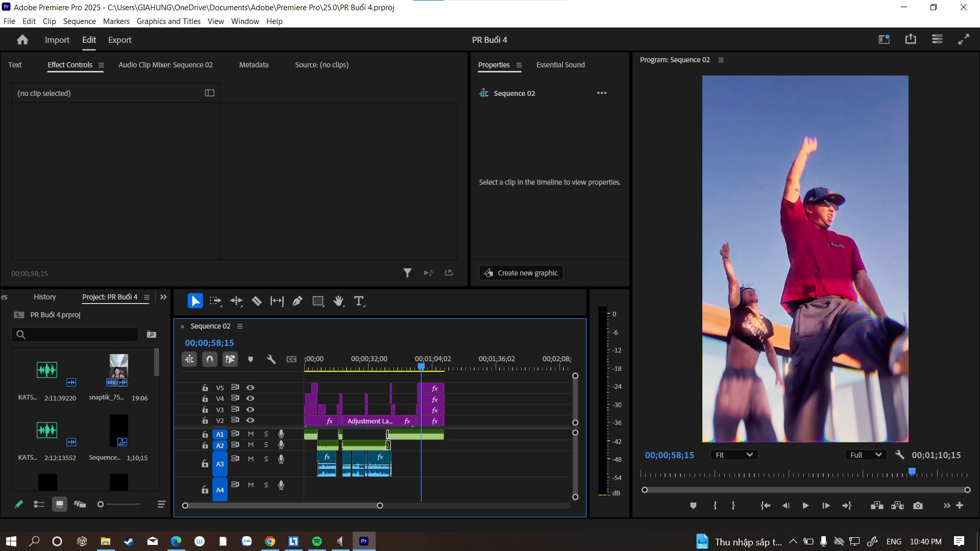Solo track A2
The width and height of the screenshot is (980, 551).
266,445
